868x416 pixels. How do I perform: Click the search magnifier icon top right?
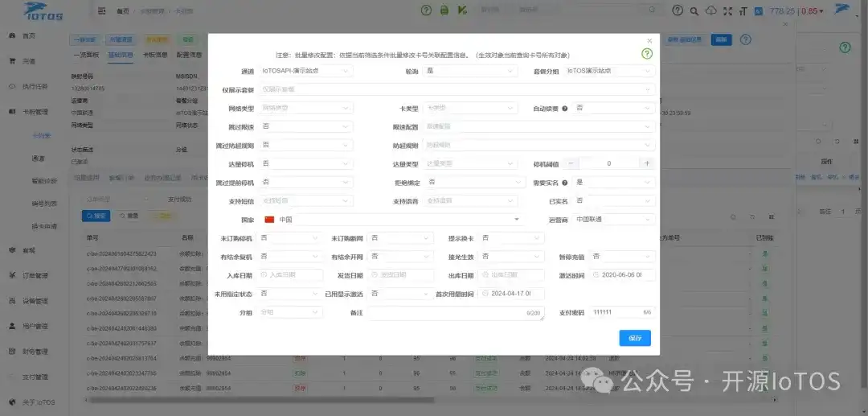pos(694,10)
